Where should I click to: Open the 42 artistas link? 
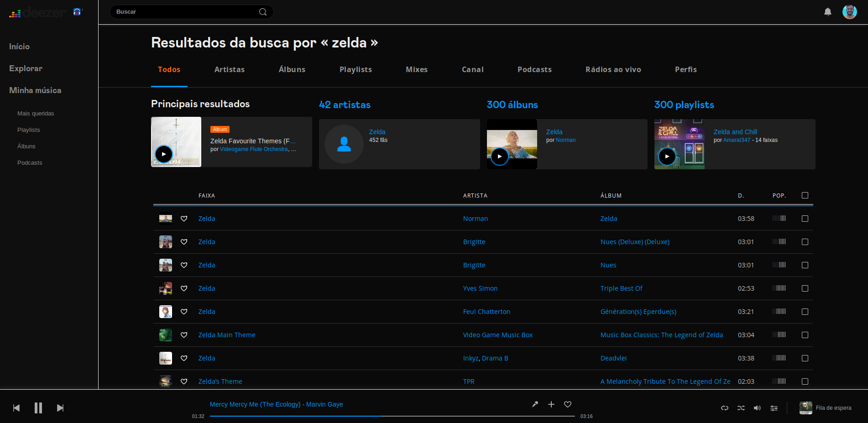click(345, 105)
